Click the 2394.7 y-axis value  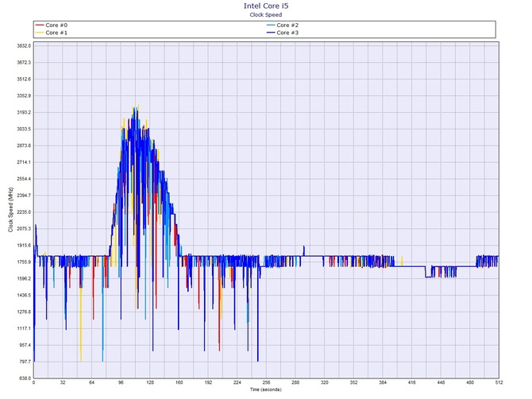tap(24, 196)
